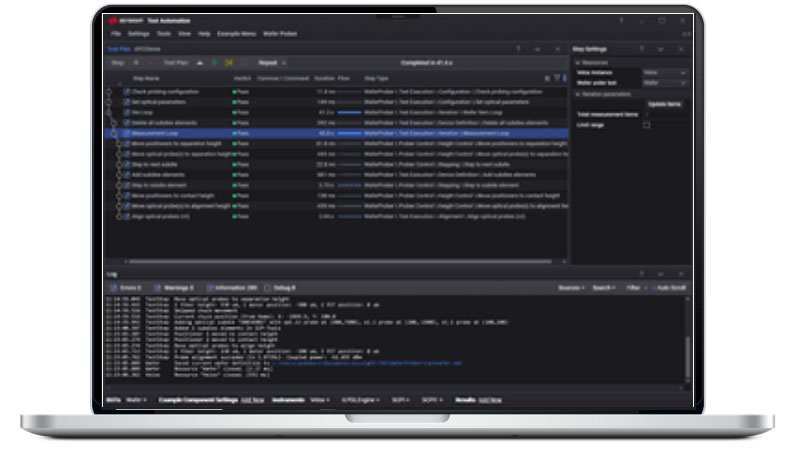Image resolution: width=800 pixels, height=450 pixels.
Task: Open the blue file path link in log
Action: point(367,363)
